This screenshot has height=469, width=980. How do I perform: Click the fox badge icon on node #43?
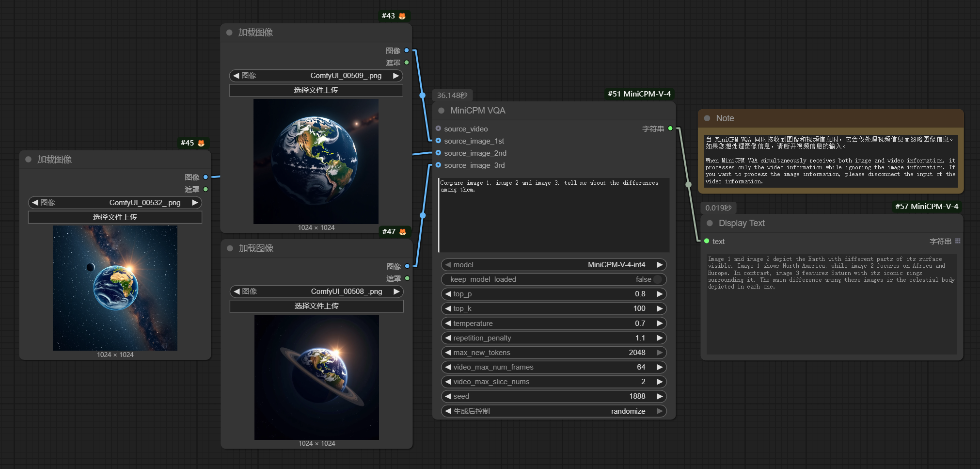tap(402, 16)
